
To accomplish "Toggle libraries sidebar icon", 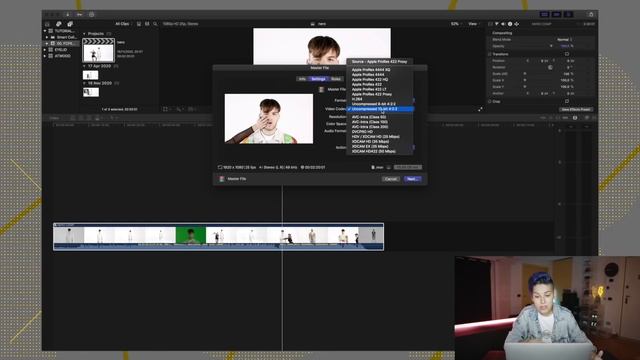I will click(x=47, y=24).
